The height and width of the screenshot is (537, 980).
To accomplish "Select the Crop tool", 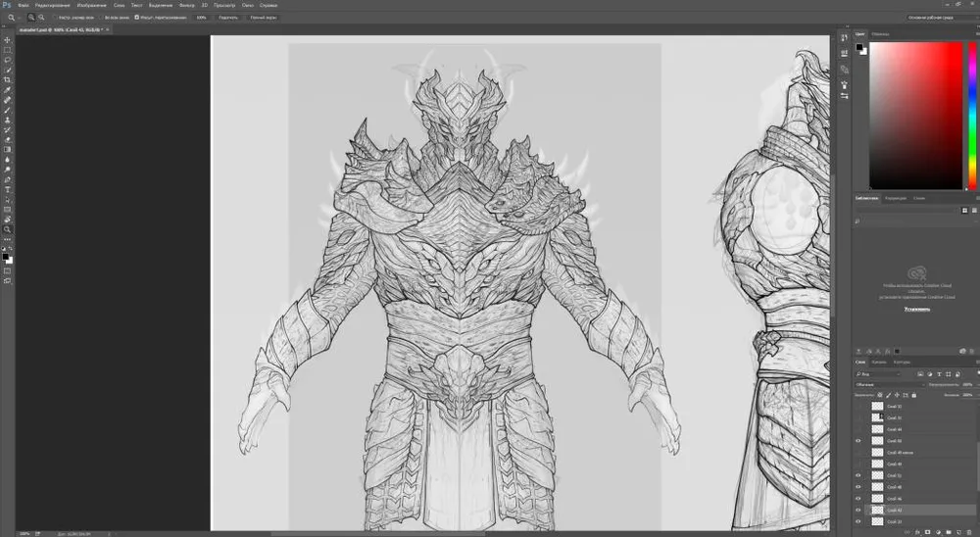I will pyautogui.click(x=7, y=79).
